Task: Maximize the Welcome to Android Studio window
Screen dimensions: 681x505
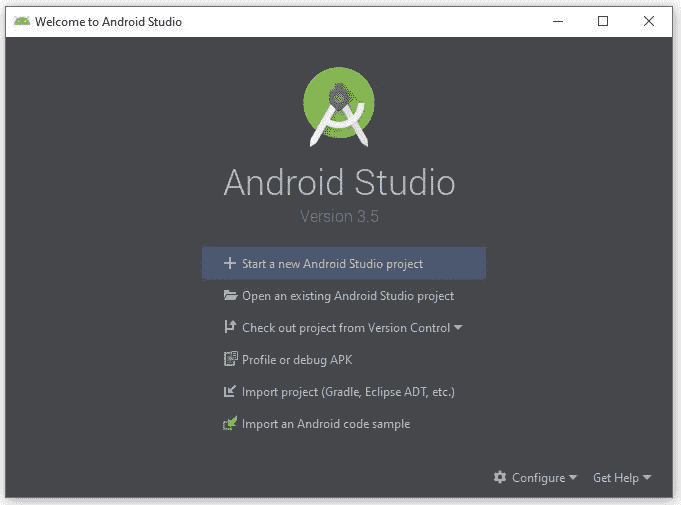Action: [x=603, y=21]
